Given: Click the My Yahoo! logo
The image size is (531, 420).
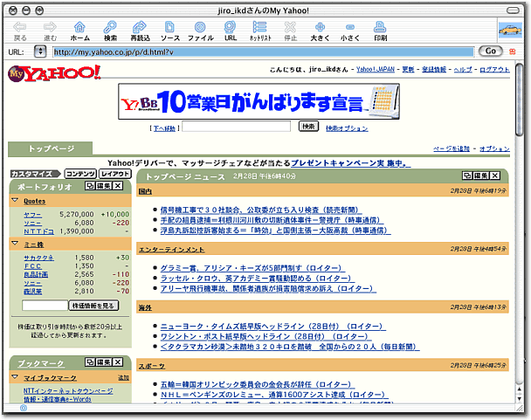Looking at the screenshot, I should coord(54,73).
